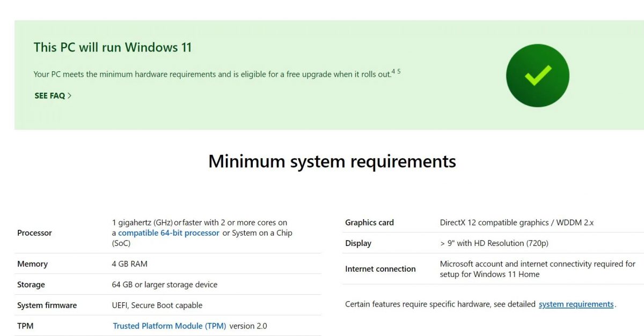Select the TPM row label
The height and width of the screenshot is (336, 644).
(x=25, y=326)
